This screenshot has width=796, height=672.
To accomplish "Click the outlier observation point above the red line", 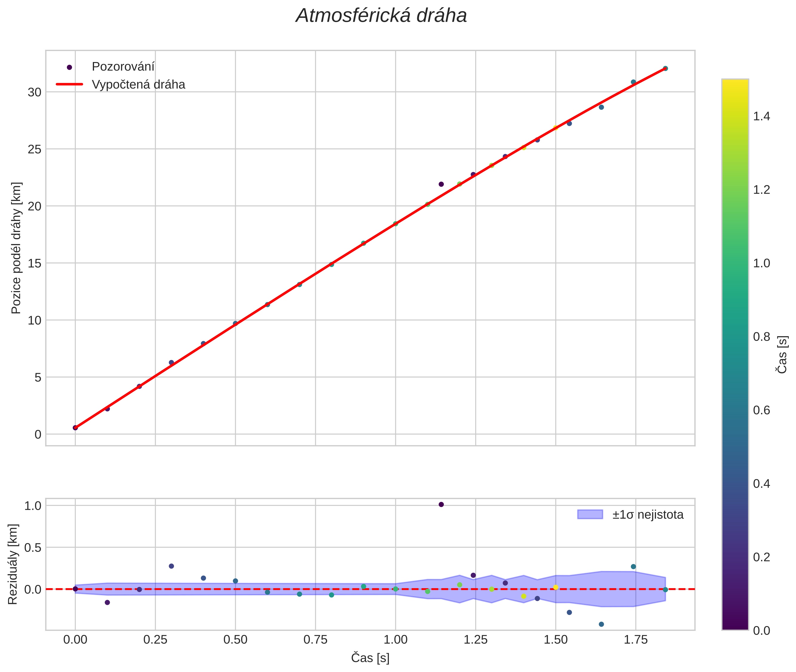I will [441, 184].
